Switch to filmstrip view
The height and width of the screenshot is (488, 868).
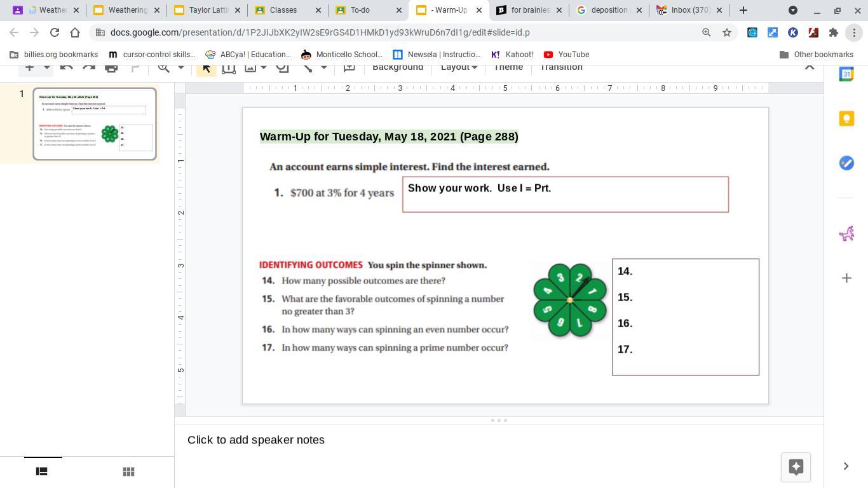click(41, 471)
